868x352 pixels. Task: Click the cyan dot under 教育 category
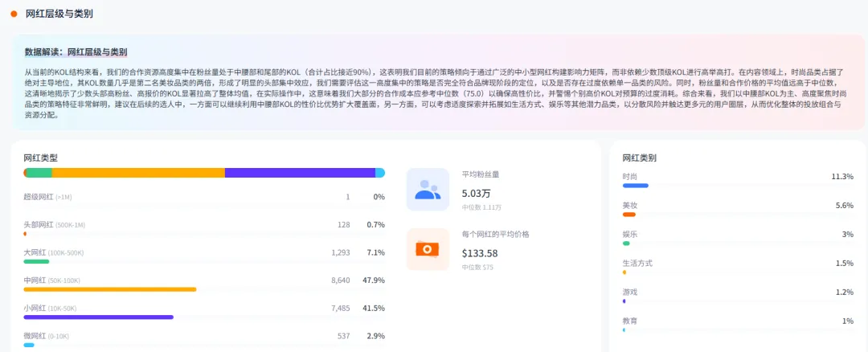624,329
